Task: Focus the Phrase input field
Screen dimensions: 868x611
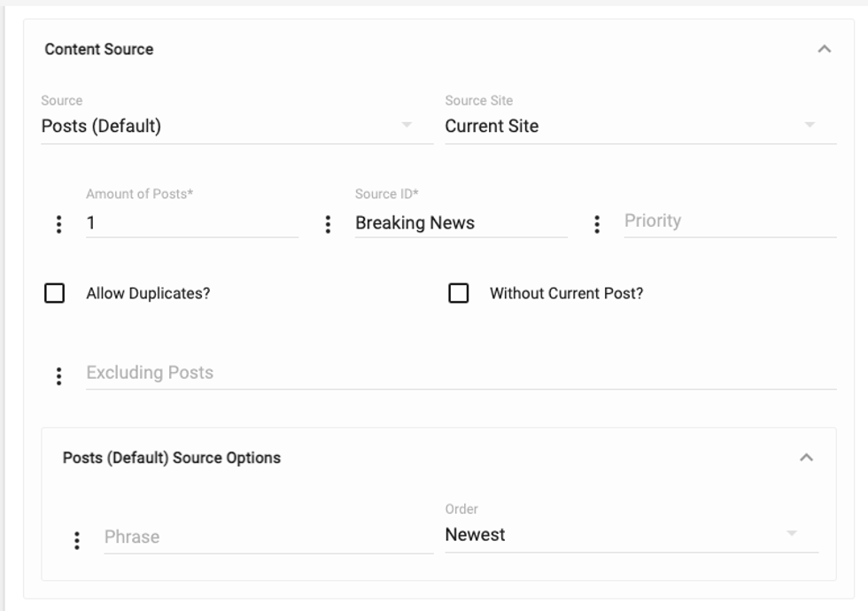Action: [267, 537]
